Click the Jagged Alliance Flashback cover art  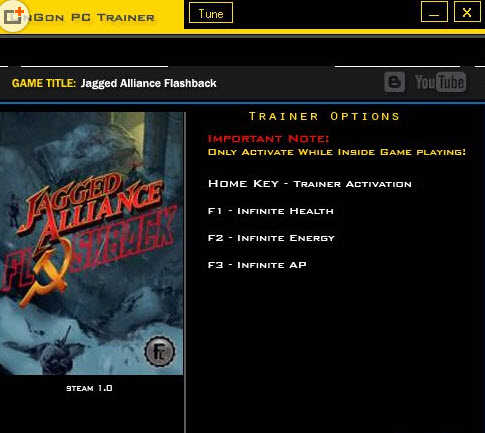click(x=91, y=243)
